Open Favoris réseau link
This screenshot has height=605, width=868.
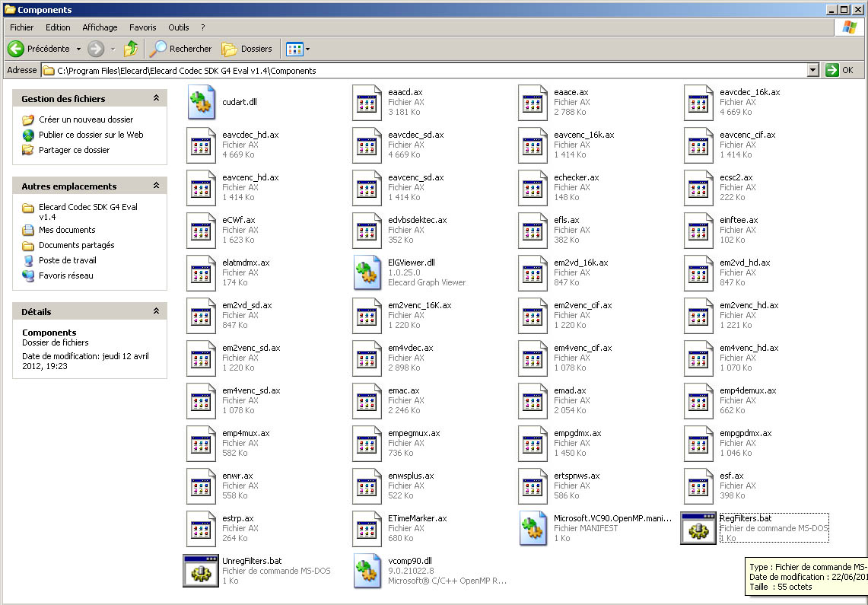(x=66, y=275)
